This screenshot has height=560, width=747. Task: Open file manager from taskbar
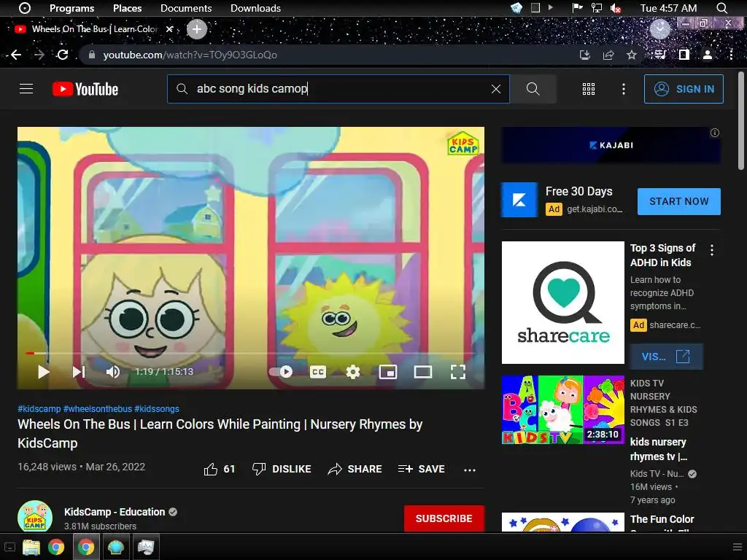click(31, 547)
